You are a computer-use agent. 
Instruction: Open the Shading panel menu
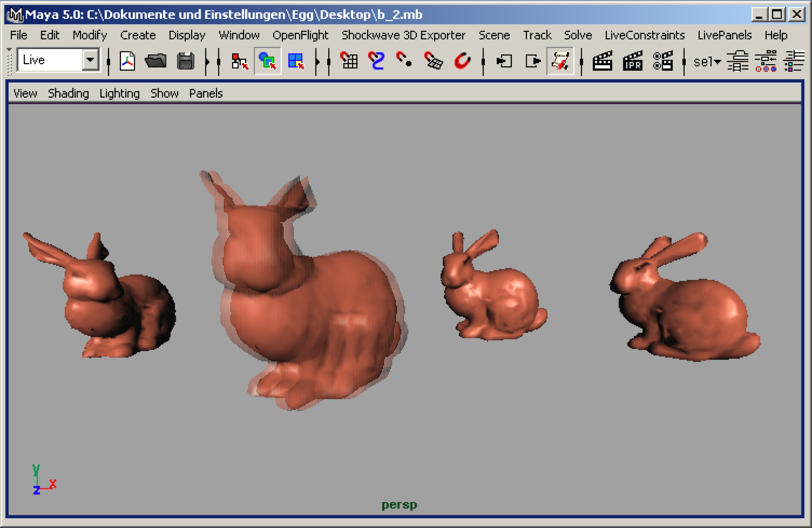(x=68, y=93)
